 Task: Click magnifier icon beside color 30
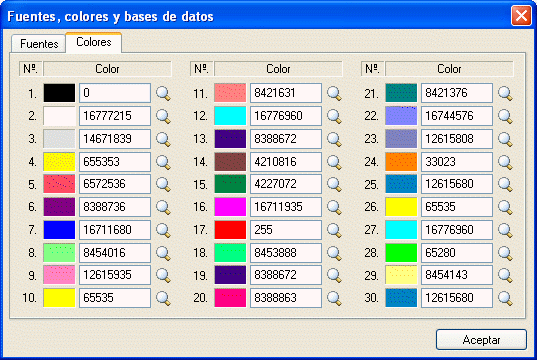pos(505,298)
